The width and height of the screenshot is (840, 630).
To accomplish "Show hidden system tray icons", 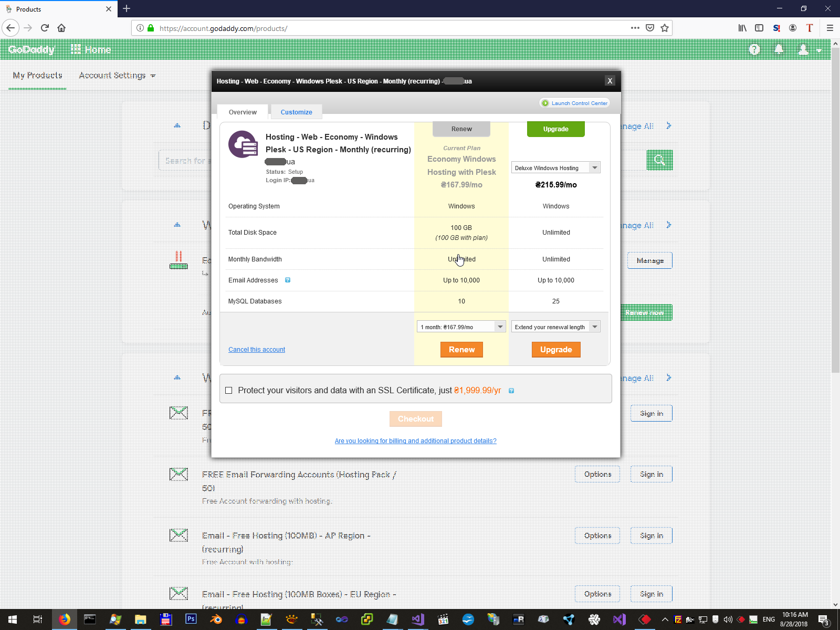I will click(665, 619).
